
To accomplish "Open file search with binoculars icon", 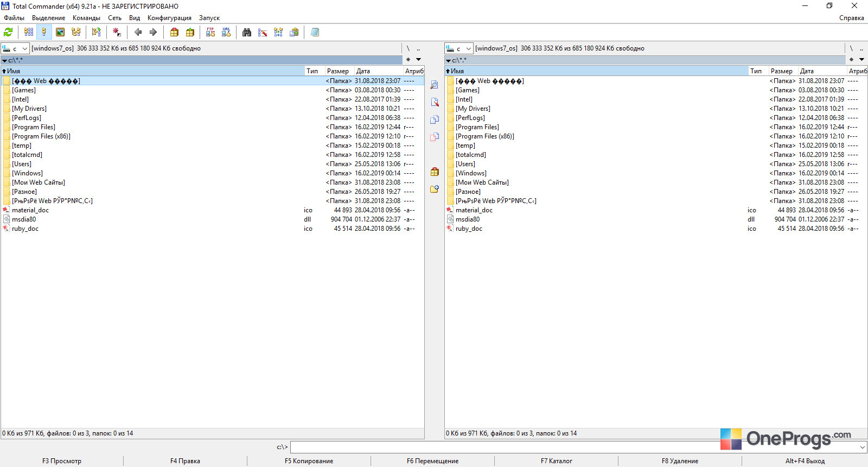I will click(247, 32).
